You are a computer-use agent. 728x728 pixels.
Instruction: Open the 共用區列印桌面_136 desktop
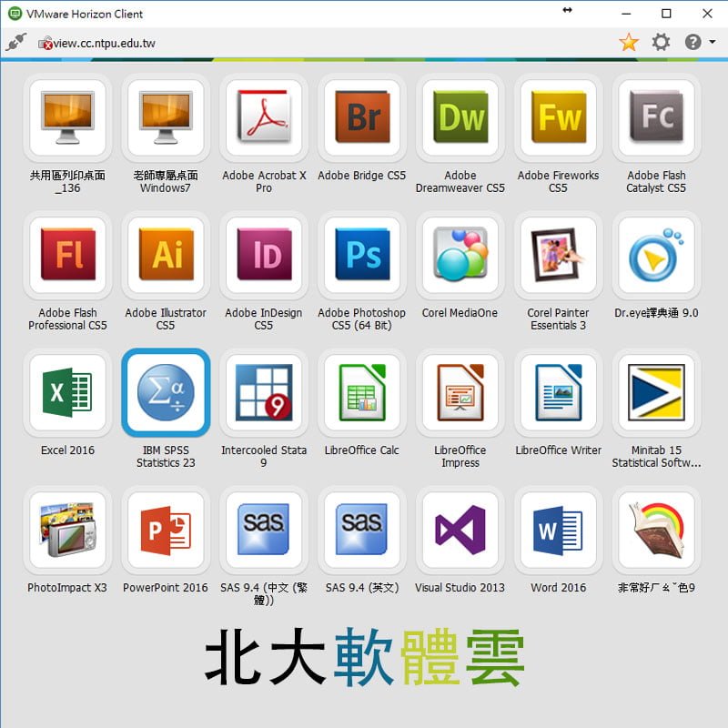pyautogui.click(x=67, y=118)
